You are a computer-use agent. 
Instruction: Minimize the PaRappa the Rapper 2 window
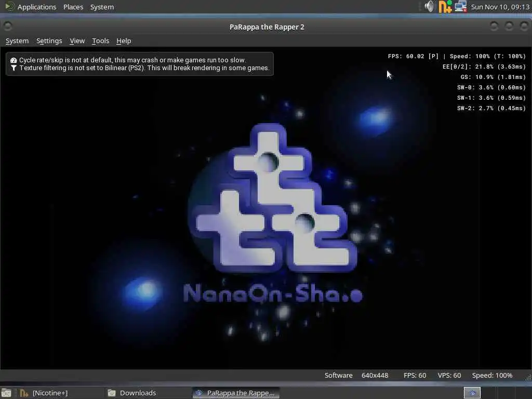pyautogui.click(x=494, y=26)
